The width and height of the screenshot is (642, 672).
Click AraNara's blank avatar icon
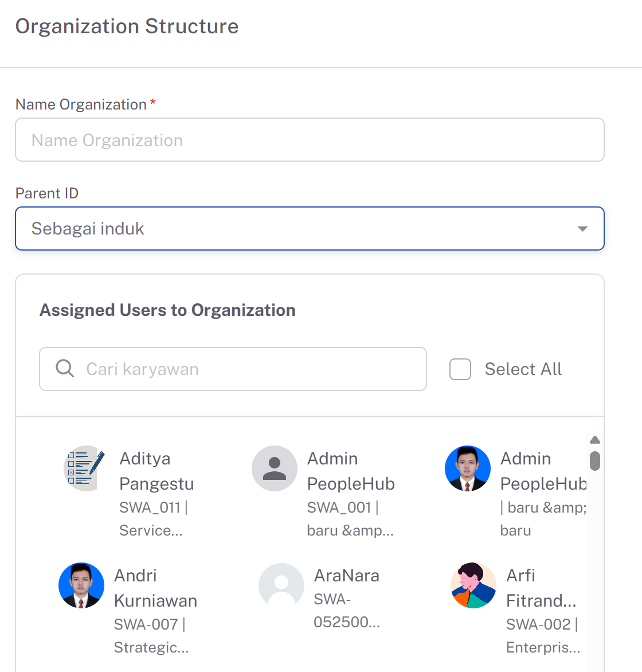click(x=281, y=585)
